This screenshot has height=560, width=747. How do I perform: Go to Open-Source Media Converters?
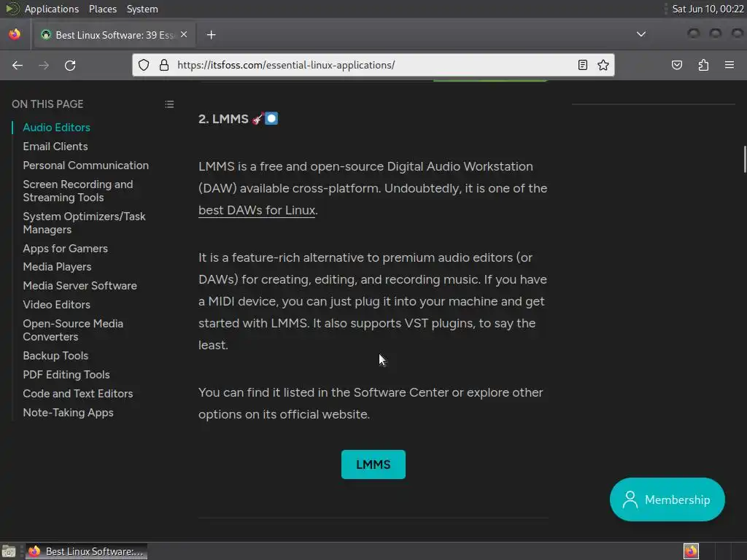[73, 330]
